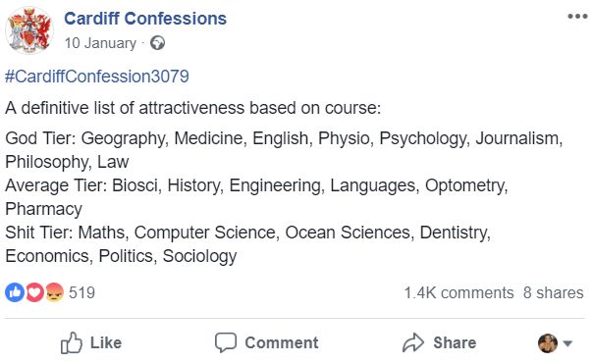Click the curved arrow Share icon
This screenshot has height=364, width=593.
(413, 342)
